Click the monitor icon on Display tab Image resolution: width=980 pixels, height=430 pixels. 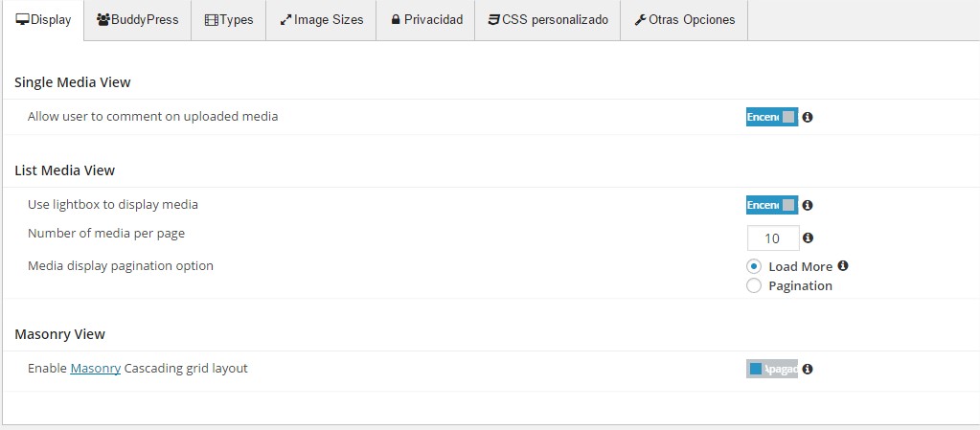pyautogui.click(x=22, y=20)
